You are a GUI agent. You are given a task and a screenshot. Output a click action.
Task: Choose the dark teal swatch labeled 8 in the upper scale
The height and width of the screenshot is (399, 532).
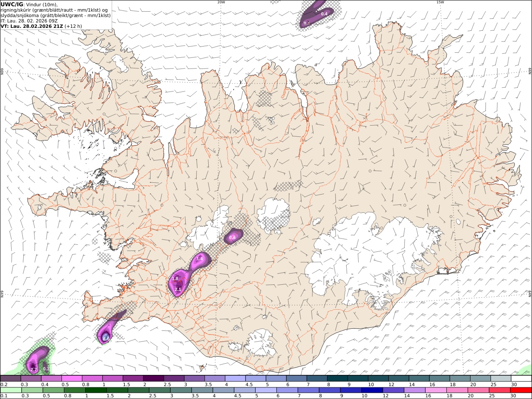337,378
